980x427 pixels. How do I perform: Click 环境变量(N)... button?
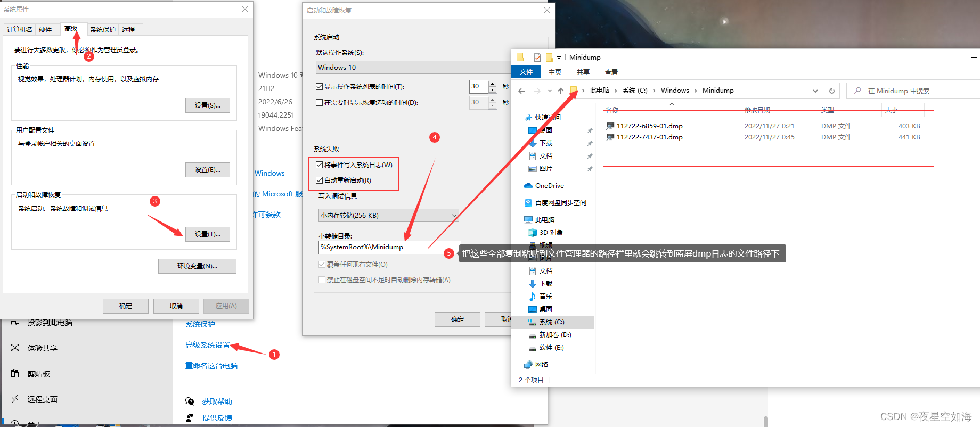tap(197, 266)
